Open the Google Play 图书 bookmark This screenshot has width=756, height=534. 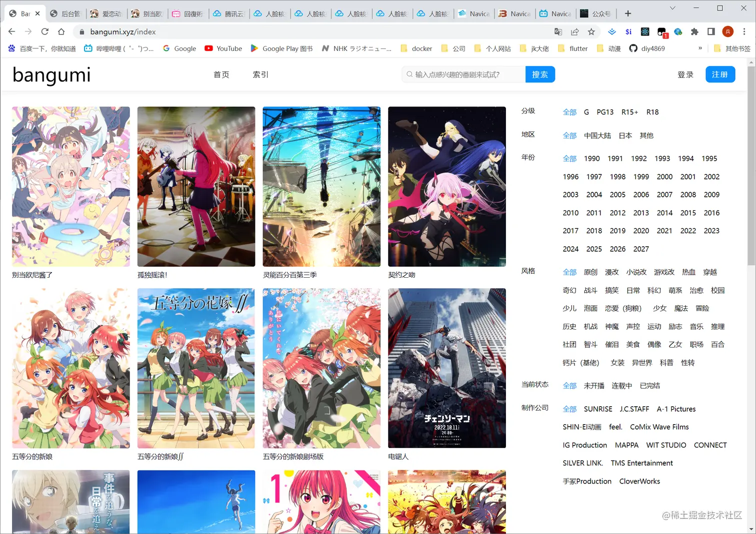tap(281, 48)
